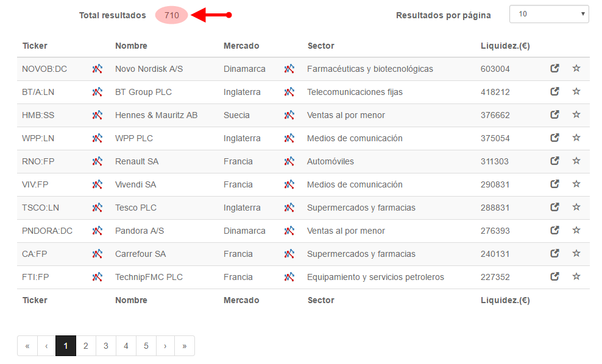Viewport: 602px width, 364px height.
Task: Open external link for Renault SA row
Action: (554, 161)
